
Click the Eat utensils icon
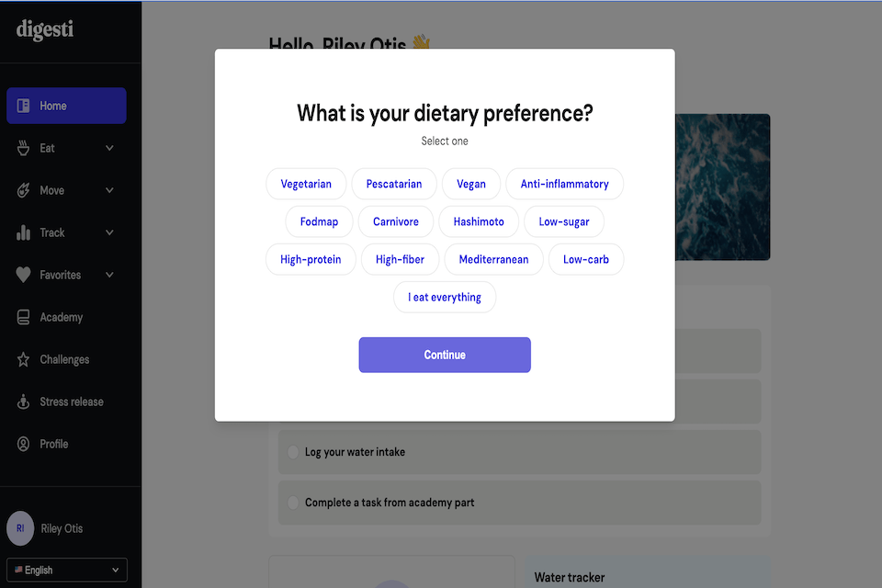point(20,148)
